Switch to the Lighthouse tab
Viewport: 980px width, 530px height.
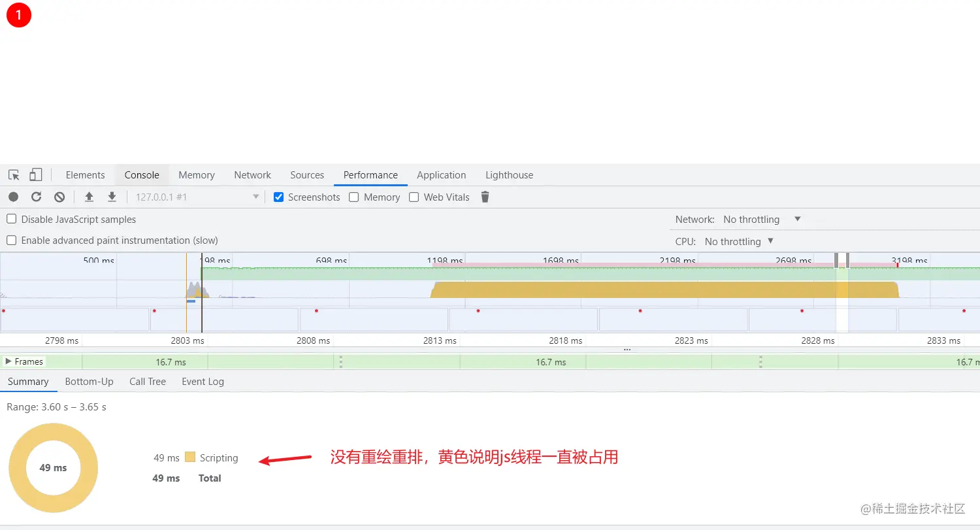509,175
